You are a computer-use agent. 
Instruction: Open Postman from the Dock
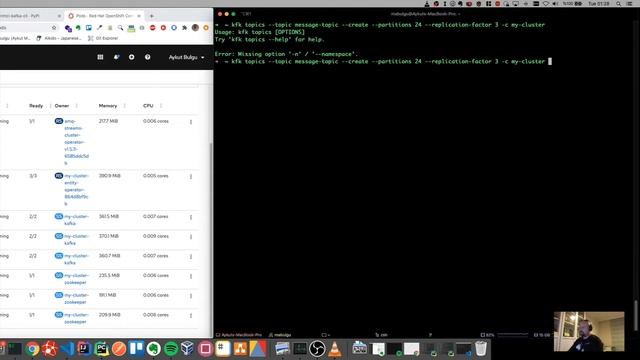[119, 349]
